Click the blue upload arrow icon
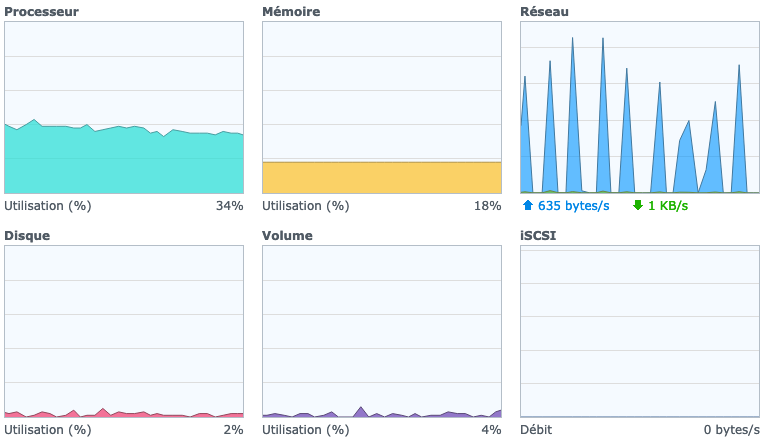 (x=528, y=206)
